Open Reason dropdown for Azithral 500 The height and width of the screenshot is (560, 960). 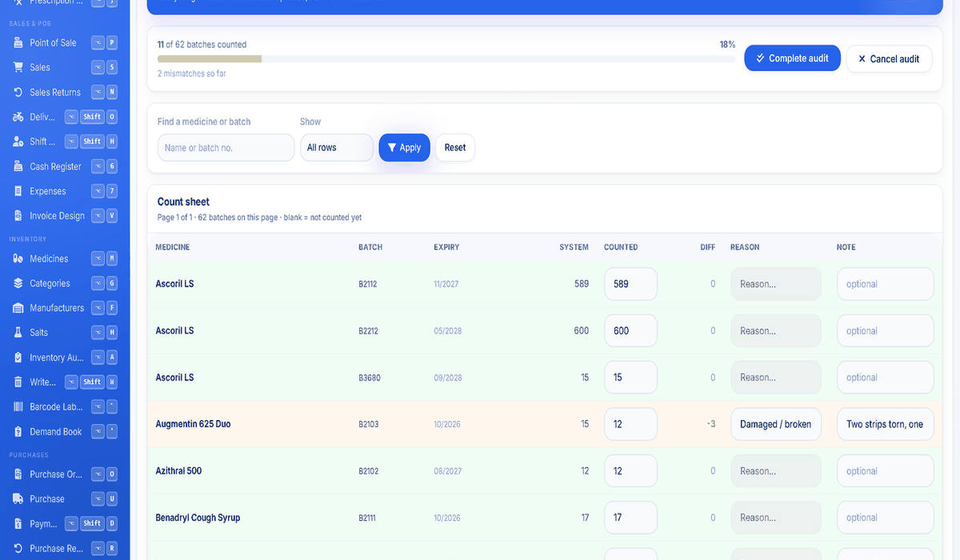click(x=776, y=471)
